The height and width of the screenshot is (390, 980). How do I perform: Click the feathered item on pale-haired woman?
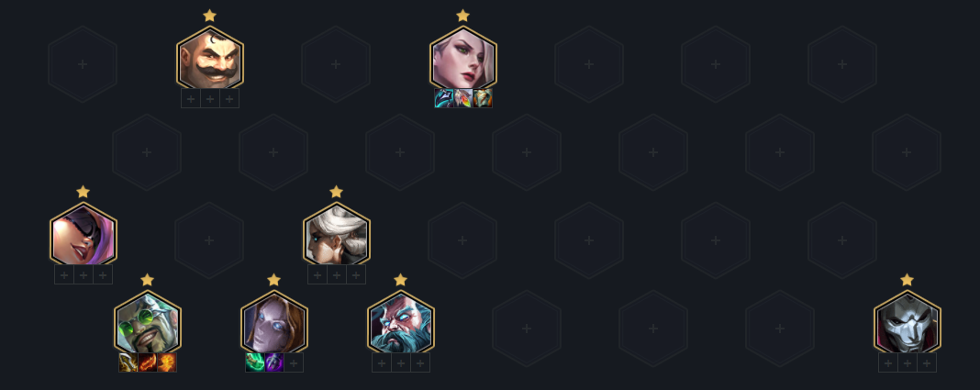(x=463, y=98)
